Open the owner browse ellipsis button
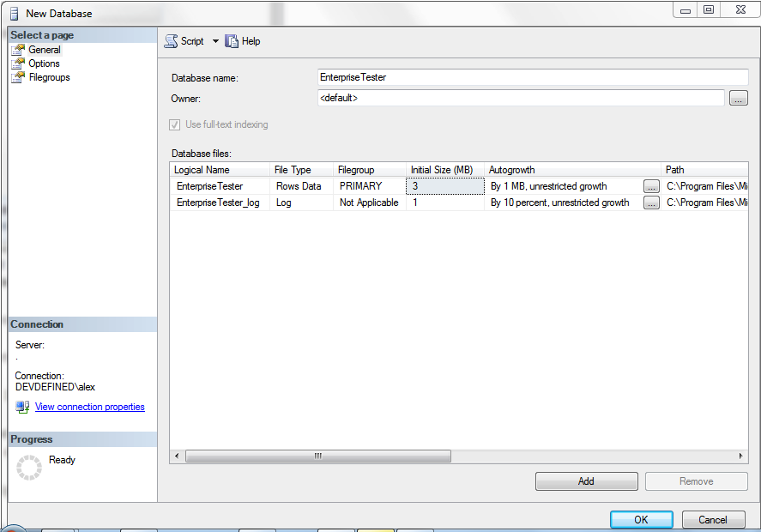 click(x=738, y=99)
